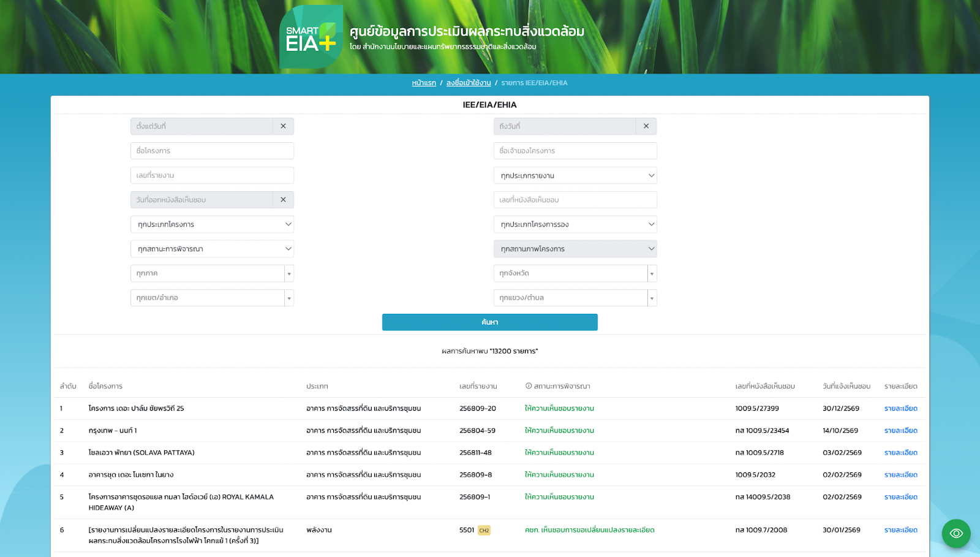Expand the all project types dropdown
This screenshot has width=980, height=557.
point(212,224)
